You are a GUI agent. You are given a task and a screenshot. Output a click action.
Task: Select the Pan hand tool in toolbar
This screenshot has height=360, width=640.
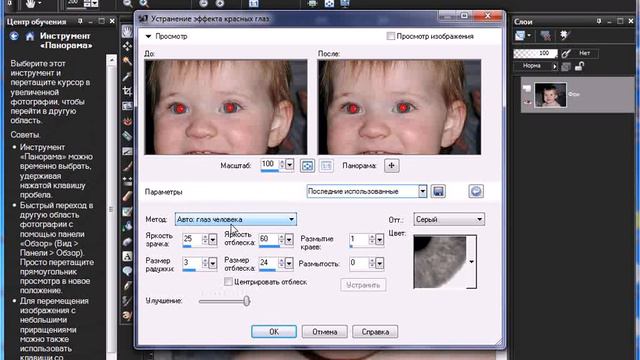[127, 31]
